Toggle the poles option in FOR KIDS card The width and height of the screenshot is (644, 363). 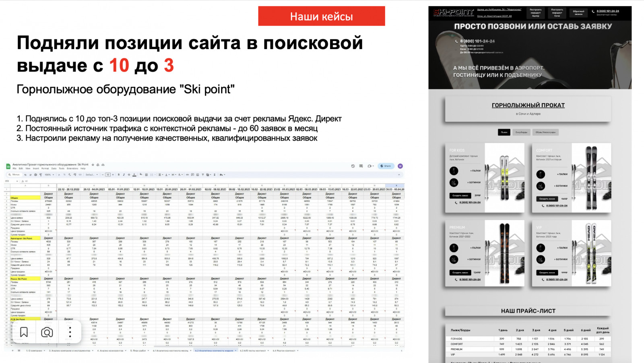click(454, 171)
